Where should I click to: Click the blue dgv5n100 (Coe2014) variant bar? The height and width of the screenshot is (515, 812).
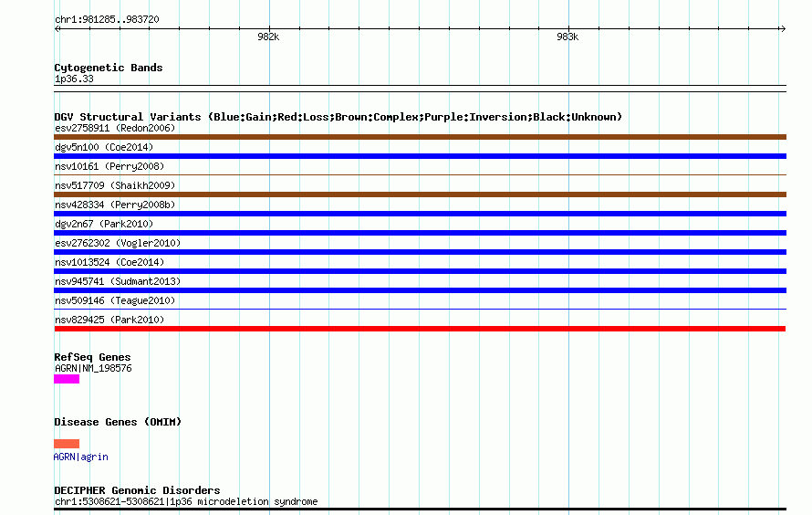click(420, 156)
